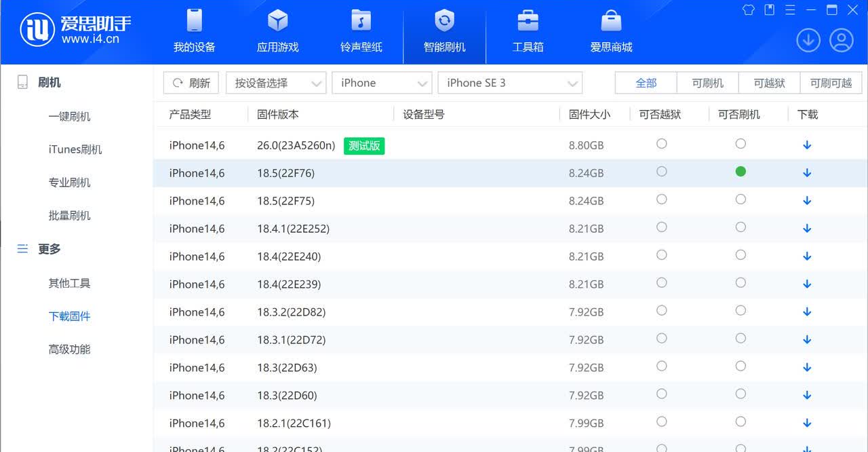
Task: Open the skin theme shirt icon
Action: click(749, 10)
